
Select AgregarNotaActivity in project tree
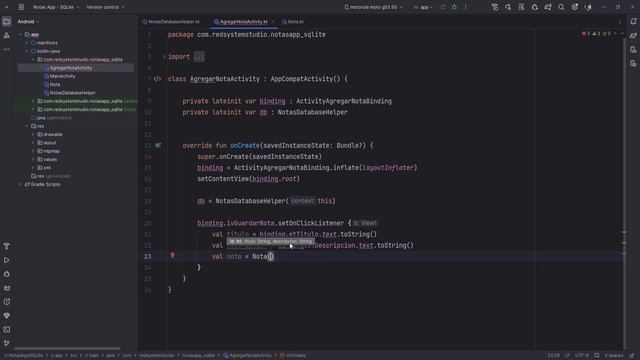(x=71, y=68)
